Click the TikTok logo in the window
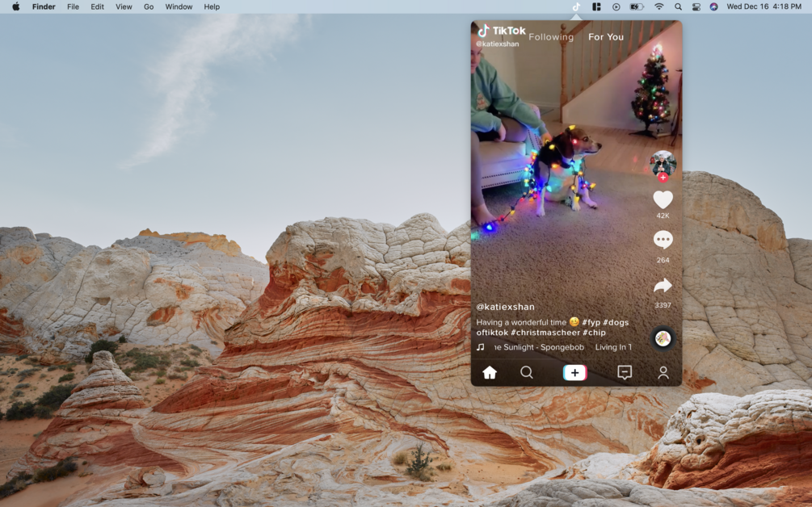Viewport: 812px width, 507px height. tap(501, 31)
